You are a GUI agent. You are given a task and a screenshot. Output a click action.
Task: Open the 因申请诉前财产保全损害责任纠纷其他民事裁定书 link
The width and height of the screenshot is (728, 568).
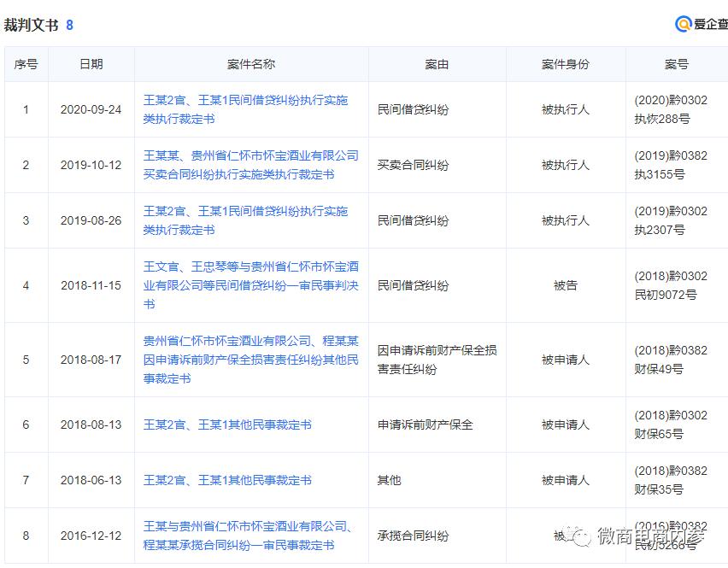coord(250,360)
